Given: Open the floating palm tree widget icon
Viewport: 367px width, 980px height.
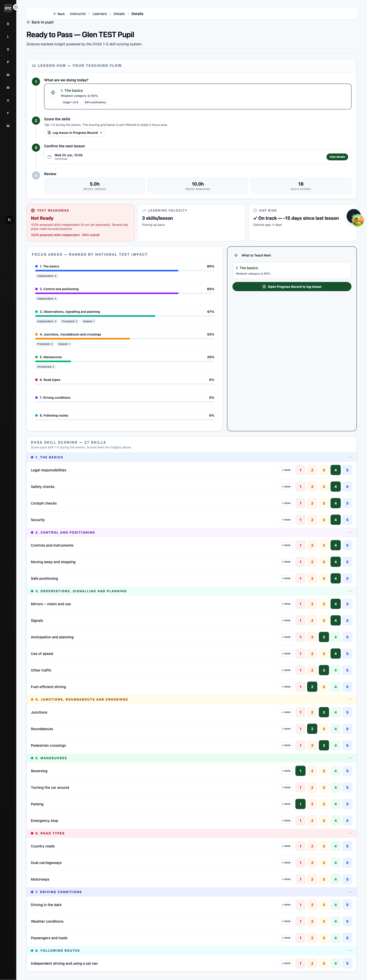Looking at the screenshot, I should [x=358, y=220].
